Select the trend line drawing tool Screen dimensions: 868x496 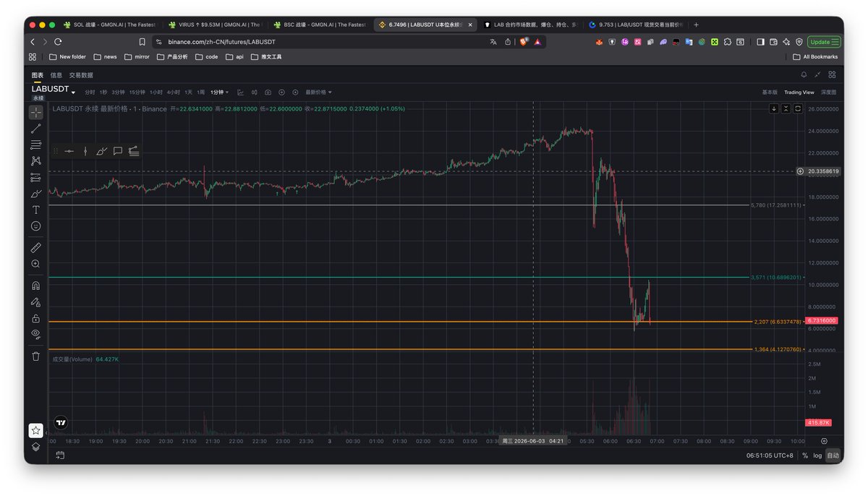(35, 129)
